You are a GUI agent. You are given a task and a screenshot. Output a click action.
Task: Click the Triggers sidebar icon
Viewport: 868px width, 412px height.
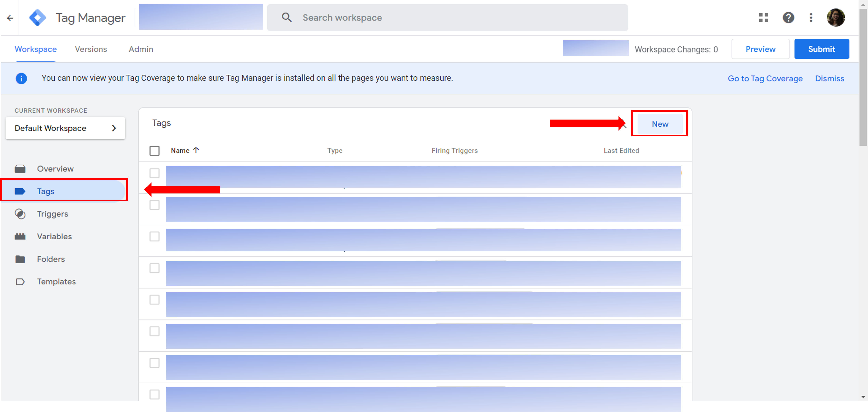click(20, 214)
